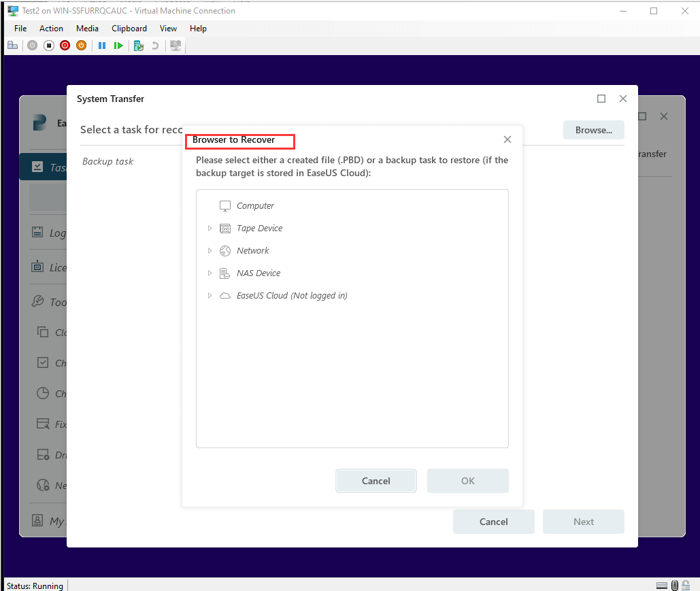Viewport: 700px width, 591px height.
Task: Click the Revert toolbar arrow icon
Action: 155,46
